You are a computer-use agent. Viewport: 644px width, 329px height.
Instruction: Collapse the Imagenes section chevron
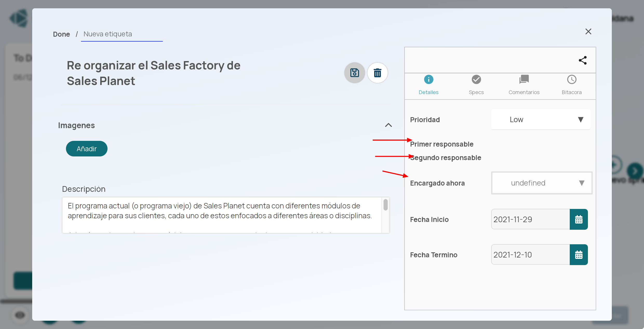[388, 125]
